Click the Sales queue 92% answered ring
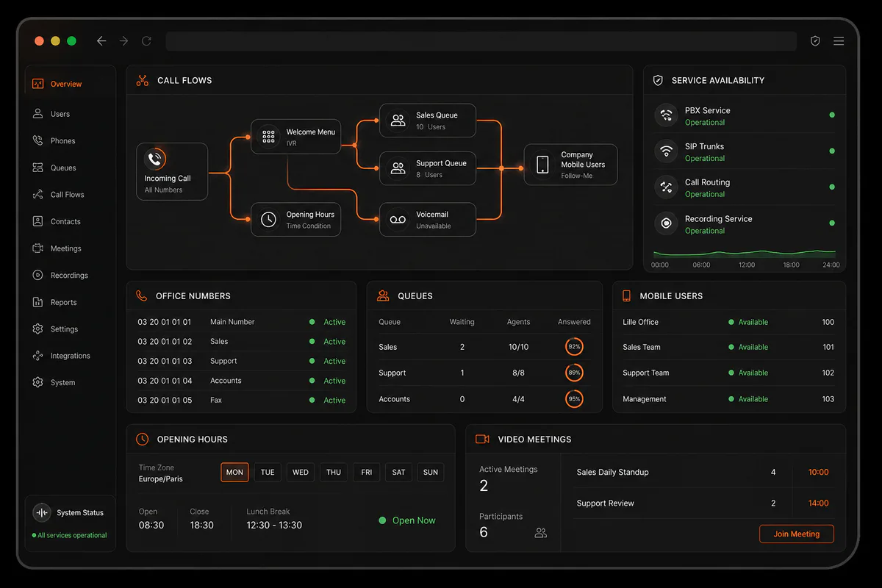882x588 pixels. 574,346
